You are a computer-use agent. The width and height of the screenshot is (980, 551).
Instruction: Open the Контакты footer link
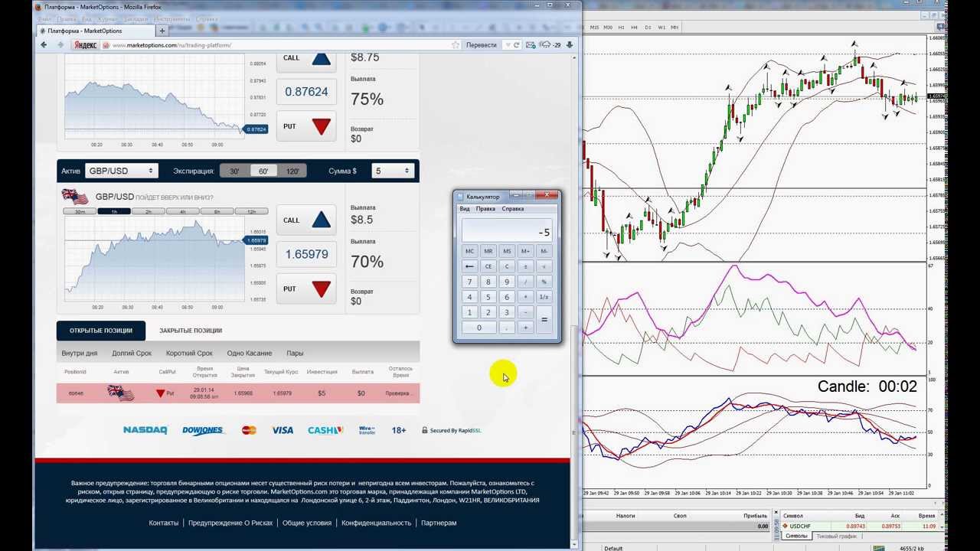click(x=164, y=523)
